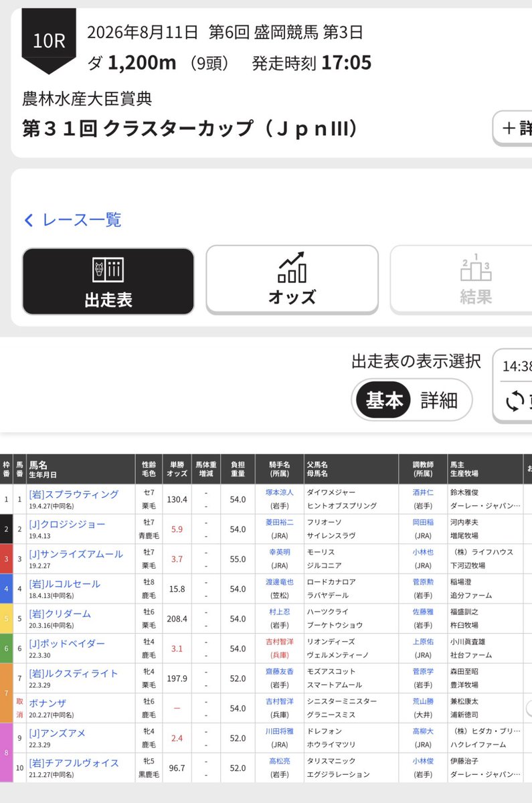Open trainer 小林俊
Viewport: 532px width, 803px height.
pos(423,762)
